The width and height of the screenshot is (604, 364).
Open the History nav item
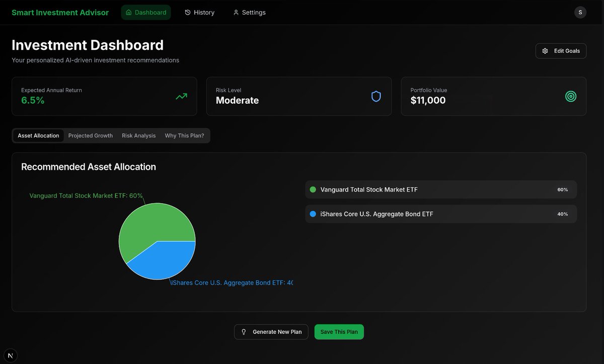[x=199, y=13]
